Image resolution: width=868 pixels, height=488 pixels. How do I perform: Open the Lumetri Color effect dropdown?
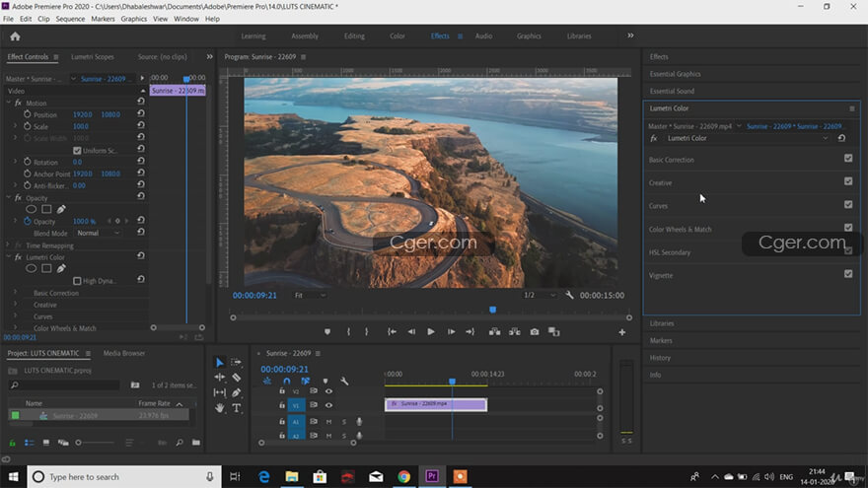click(748, 138)
